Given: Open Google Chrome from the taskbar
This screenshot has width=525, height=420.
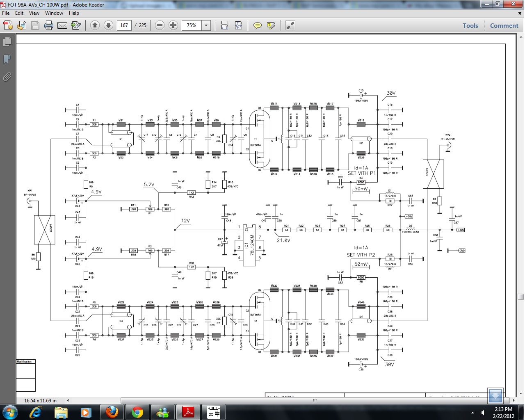Looking at the screenshot, I should [x=137, y=412].
